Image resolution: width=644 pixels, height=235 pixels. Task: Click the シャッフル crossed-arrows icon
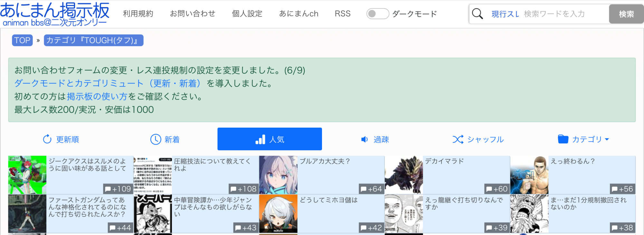click(458, 139)
